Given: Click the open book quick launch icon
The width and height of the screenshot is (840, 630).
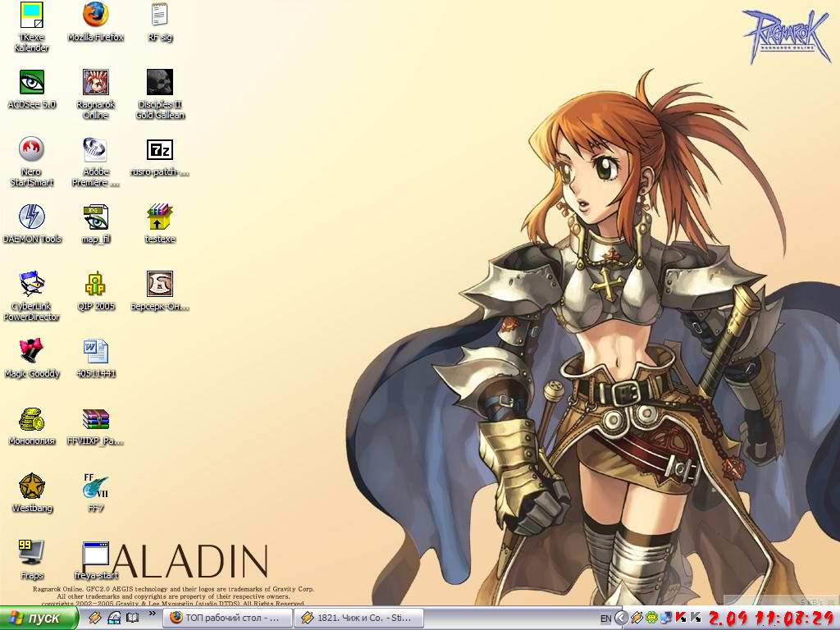Looking at the screenshot, I should (x=132, y=618).
